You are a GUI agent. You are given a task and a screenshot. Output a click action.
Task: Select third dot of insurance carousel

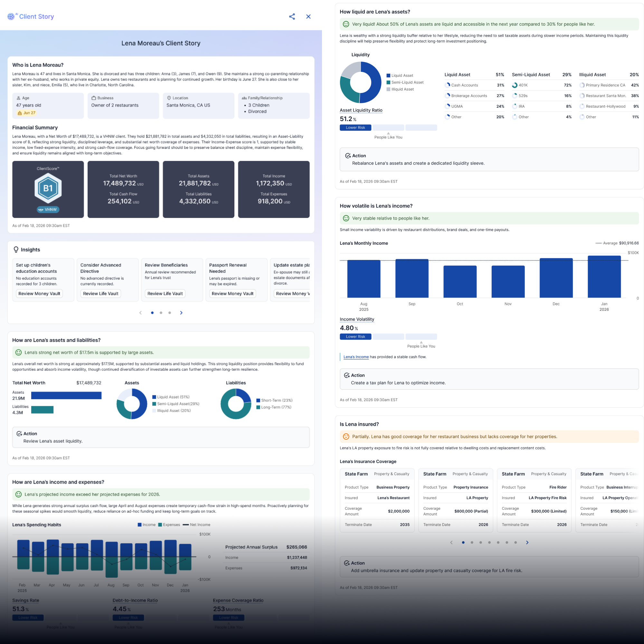click(481, 542)
